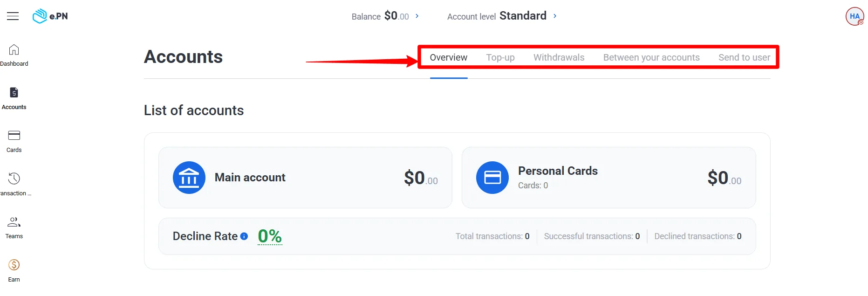Open the Dashboard from the sidebar
This screenshot has height=296, width=868.
click(14, 55)
